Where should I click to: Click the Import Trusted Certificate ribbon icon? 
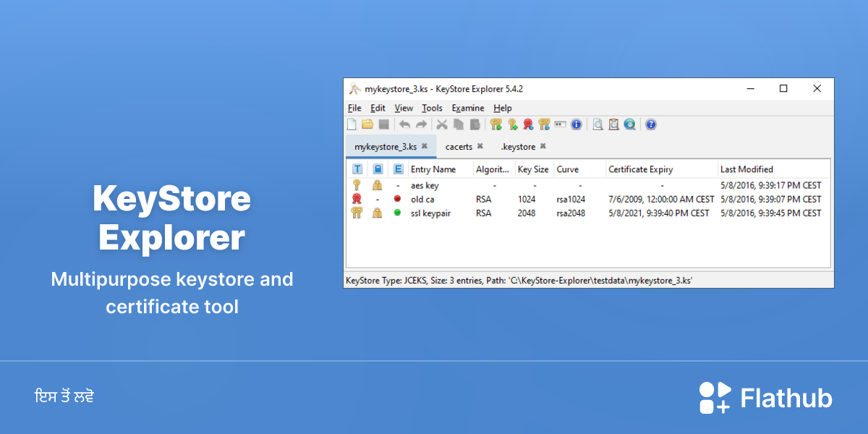528,124
